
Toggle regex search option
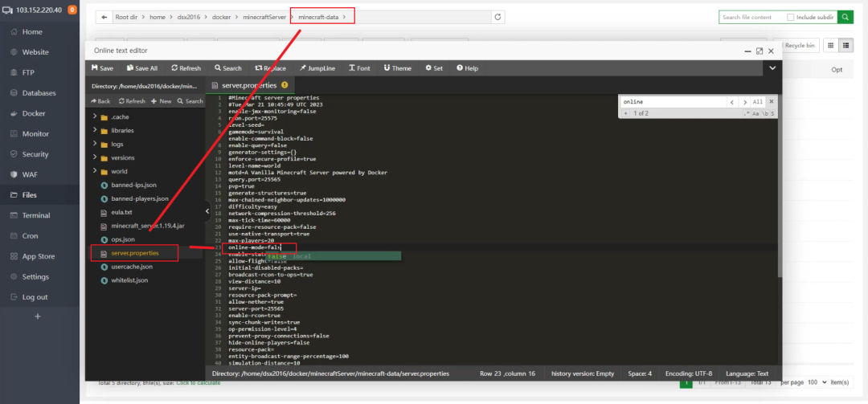[746, 113]
